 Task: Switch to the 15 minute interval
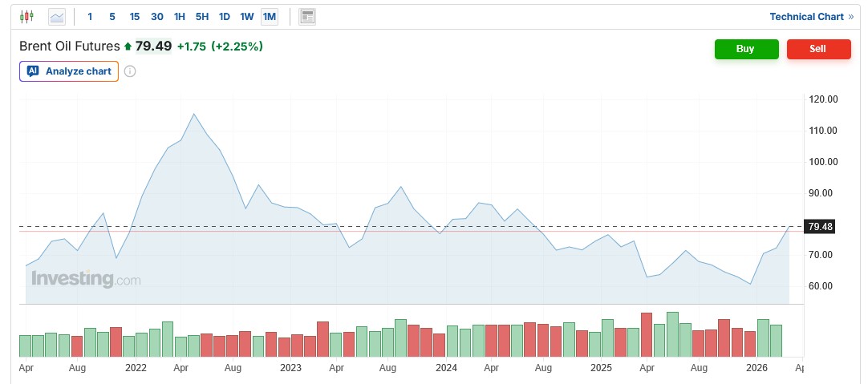[x=134, y=16]
